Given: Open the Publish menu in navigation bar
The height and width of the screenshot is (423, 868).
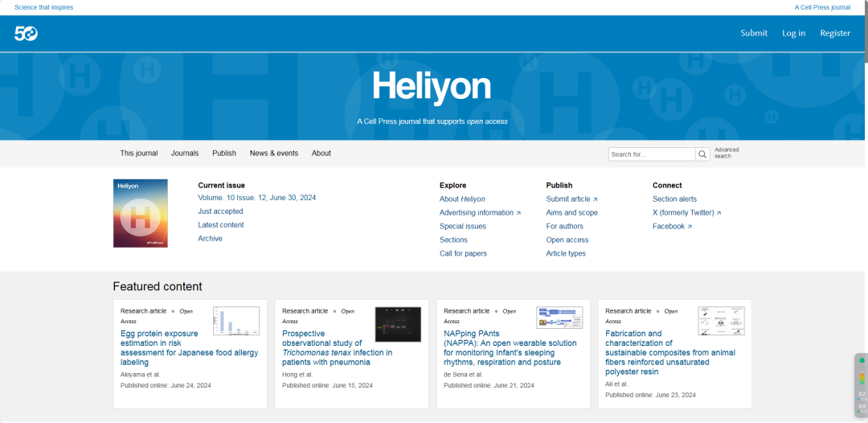Looking at the screenshot, I should point(224,154).
